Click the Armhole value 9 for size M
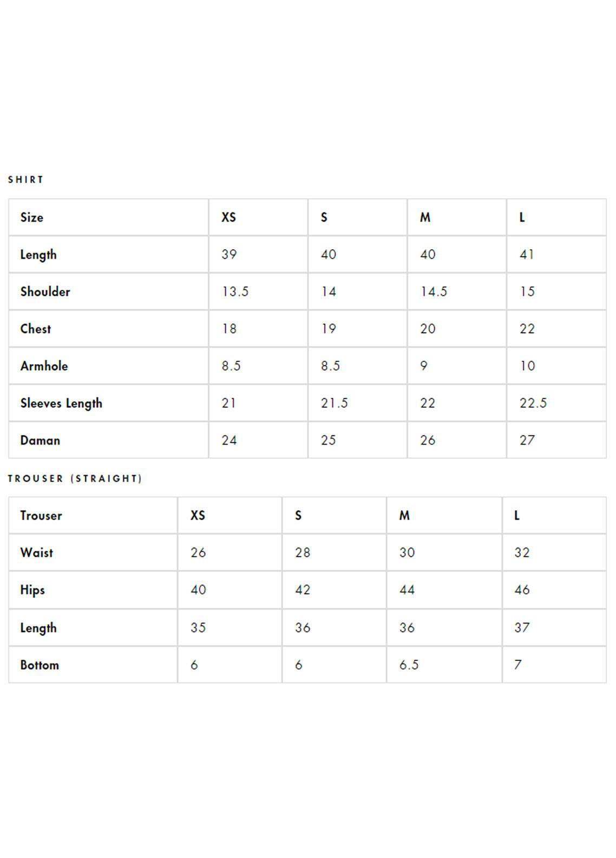The height and width of the screenshot is (858, 616). [424, 366]
